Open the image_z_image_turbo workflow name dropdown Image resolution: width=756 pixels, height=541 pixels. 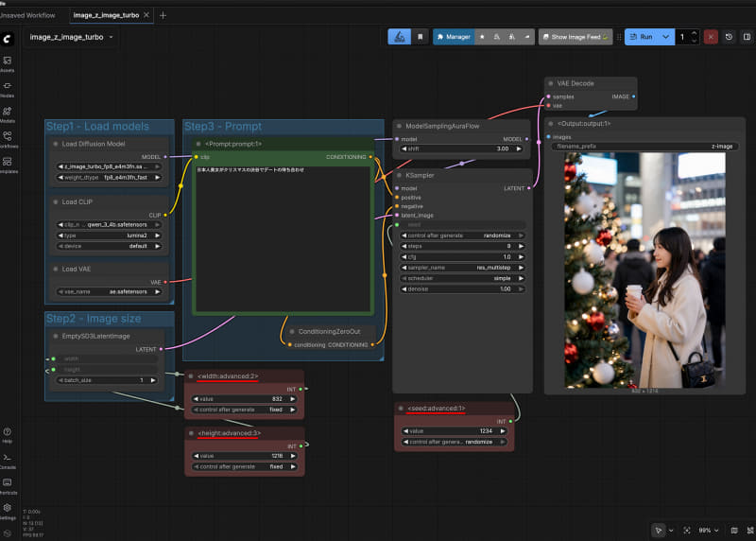click(72, 37)
